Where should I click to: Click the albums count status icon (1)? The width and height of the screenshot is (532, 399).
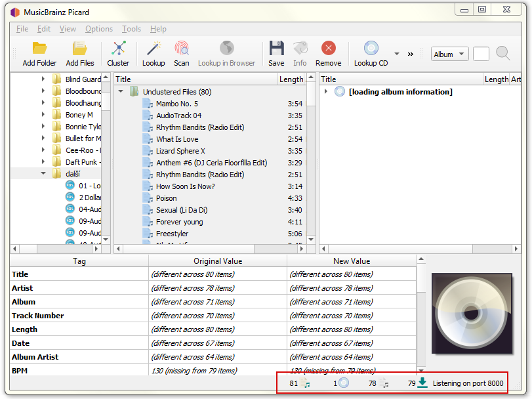(344, 383)
